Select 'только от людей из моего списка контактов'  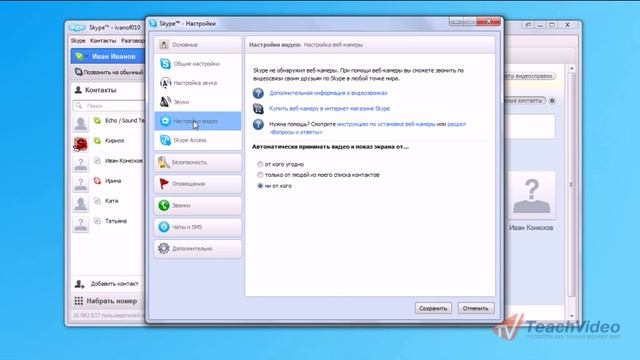(260, 175)
